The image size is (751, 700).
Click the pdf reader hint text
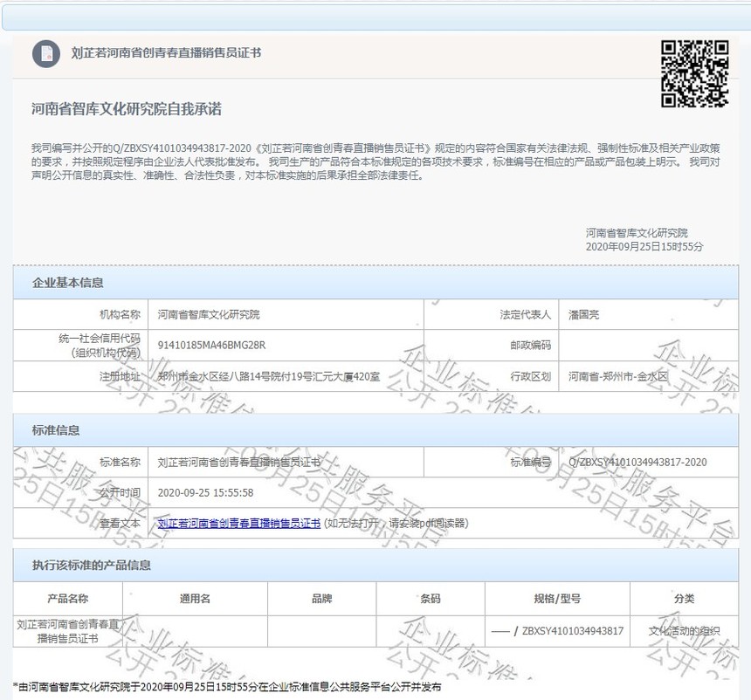[396, 524]
